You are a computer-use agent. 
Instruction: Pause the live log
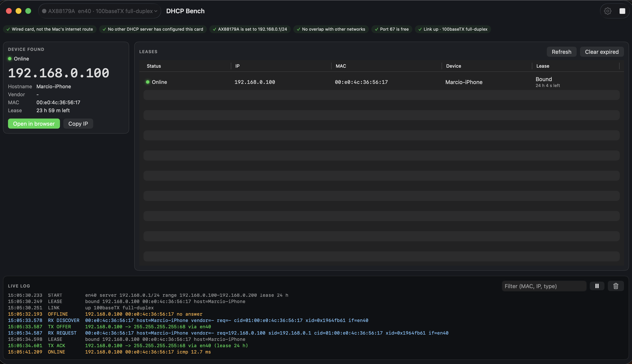point(597,286)
